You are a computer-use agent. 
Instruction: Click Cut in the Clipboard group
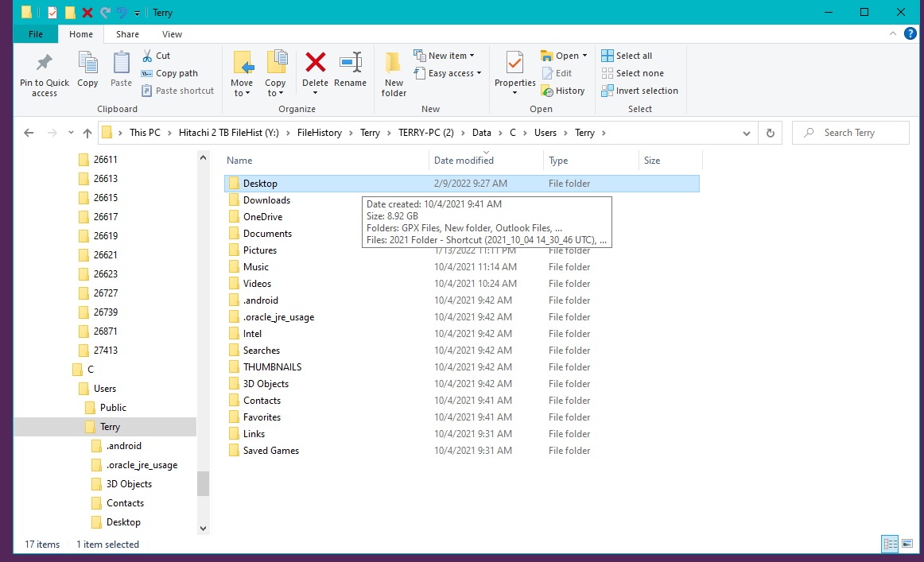(x=156, y=56)
